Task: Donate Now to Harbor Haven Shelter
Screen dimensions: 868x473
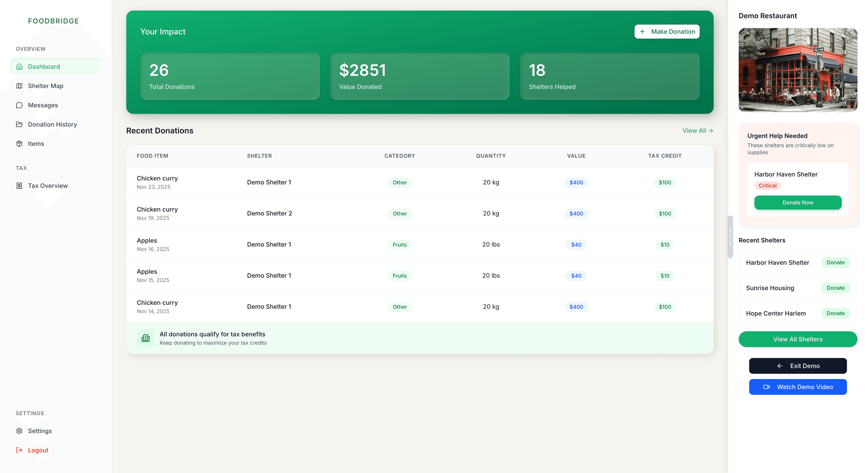Action: coord(797,202)
